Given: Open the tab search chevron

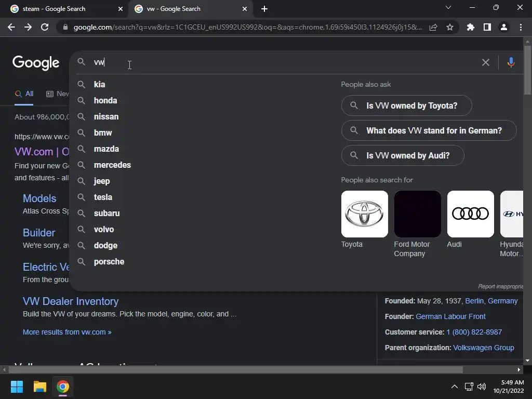Looking at the screenshot, I should (x=448, y=7).
